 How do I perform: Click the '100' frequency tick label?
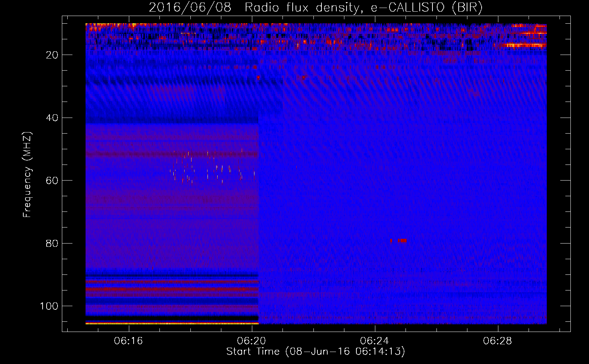tap(49, 306)
